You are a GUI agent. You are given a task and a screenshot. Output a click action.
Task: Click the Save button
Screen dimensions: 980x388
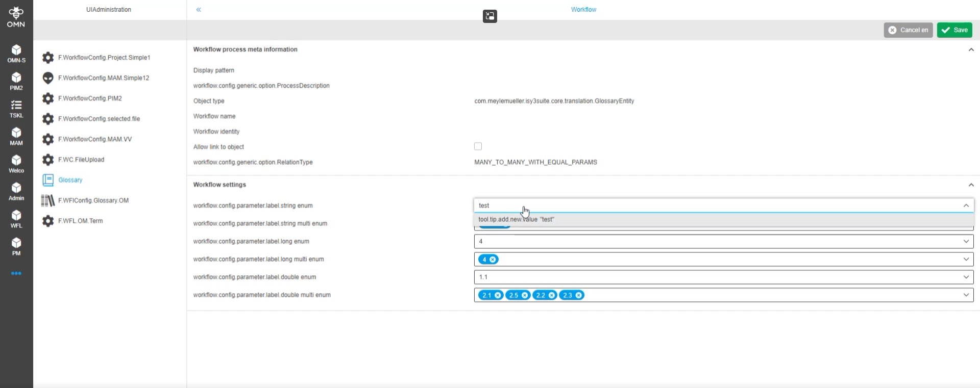[954, 30]
